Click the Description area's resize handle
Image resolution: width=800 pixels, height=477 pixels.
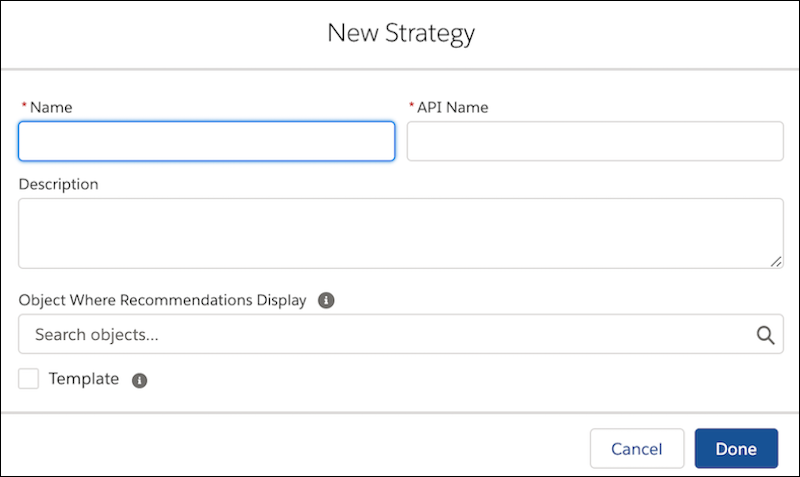click(776, 262)
